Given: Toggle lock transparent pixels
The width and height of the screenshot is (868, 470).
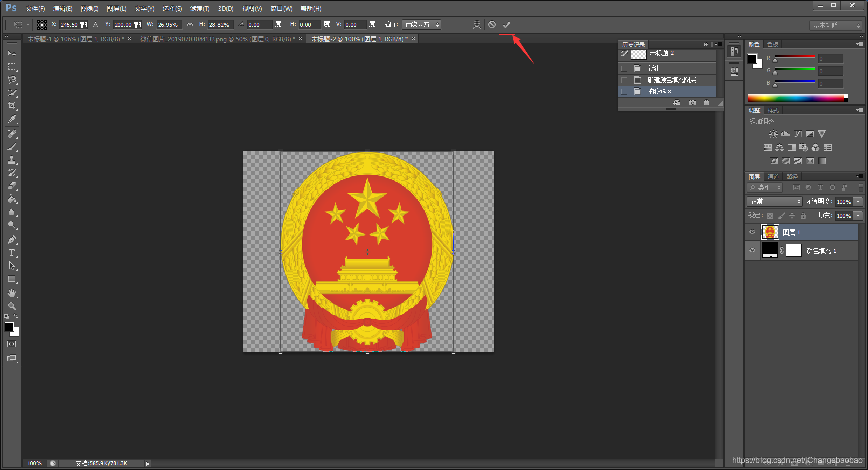Looking at the screenshot, I should pos(770,216).
